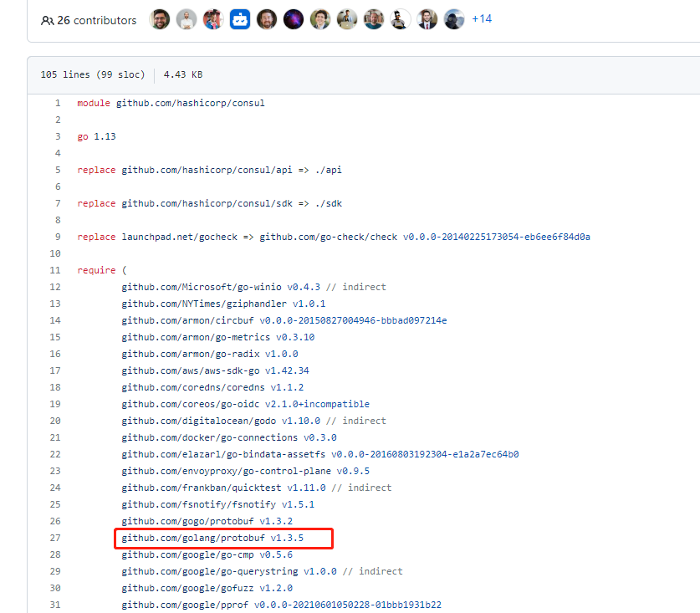The height and width of the screenshot is (613, 700).
Task: Click github.com/envoyproxy/go-control-plane v0.9.5 line
Action: (x=246, y=471)
